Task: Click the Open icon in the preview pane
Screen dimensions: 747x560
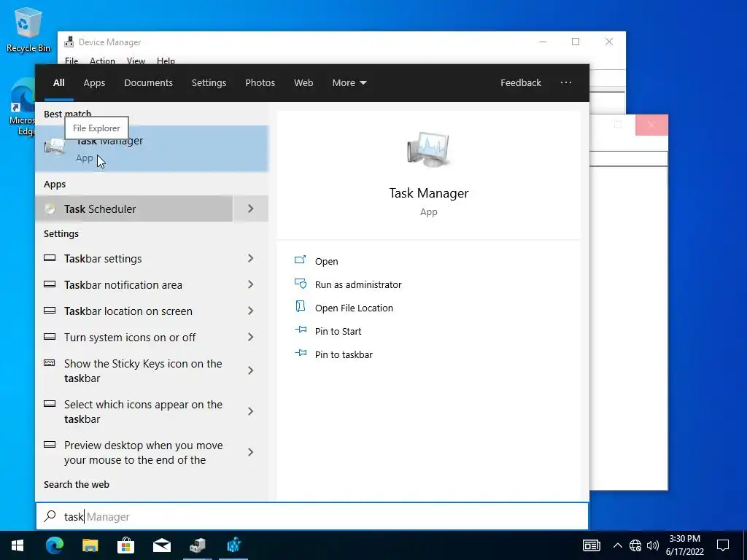Action: [300, 260]
